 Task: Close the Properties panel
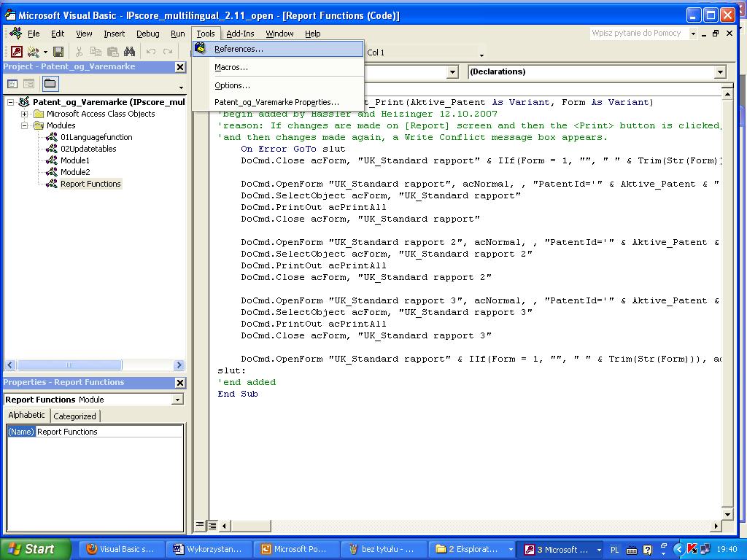pos(180,383)
